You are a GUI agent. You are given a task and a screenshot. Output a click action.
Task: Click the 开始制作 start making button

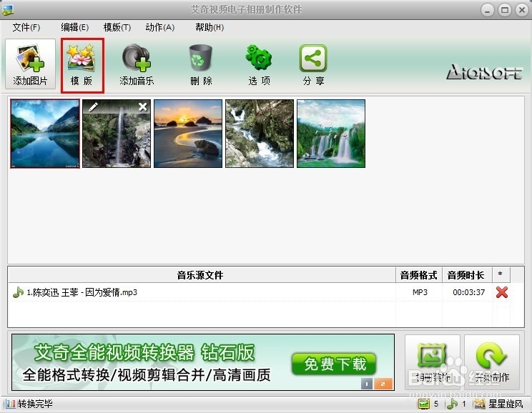[492, 362]
